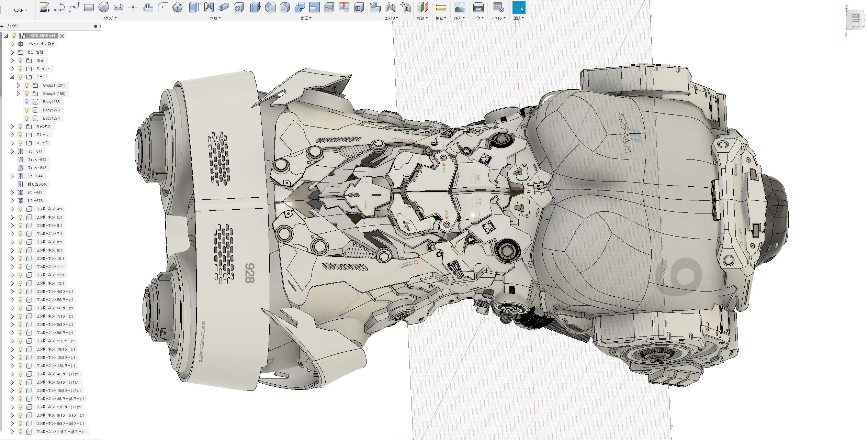Open the アセンブリ dropdown menu
Image resolution: width=868 pixels, height=440 pixels.
(390, 18)
